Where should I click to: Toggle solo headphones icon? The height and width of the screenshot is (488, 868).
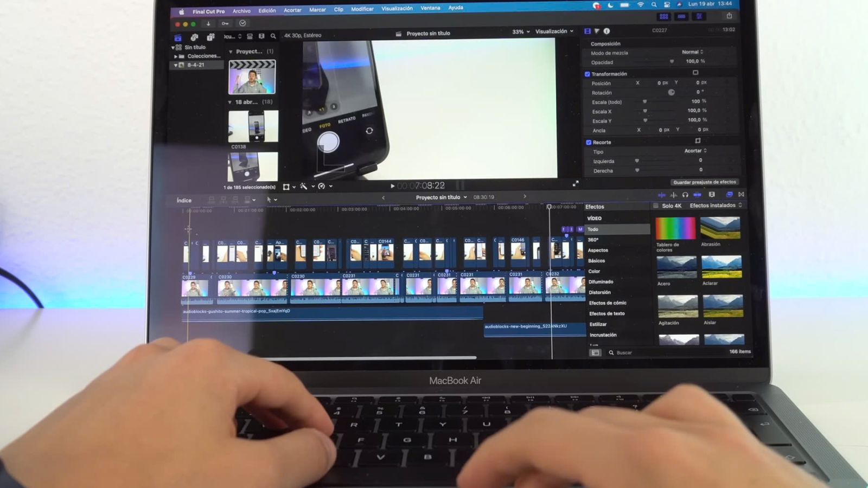click(x=685, y=195)
